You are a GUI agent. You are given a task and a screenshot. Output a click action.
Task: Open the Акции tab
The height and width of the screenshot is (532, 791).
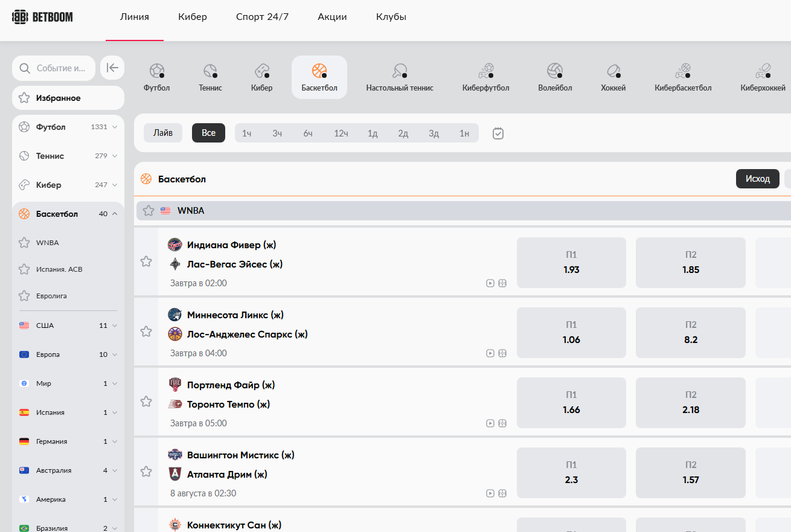click(x=333, y=17)
